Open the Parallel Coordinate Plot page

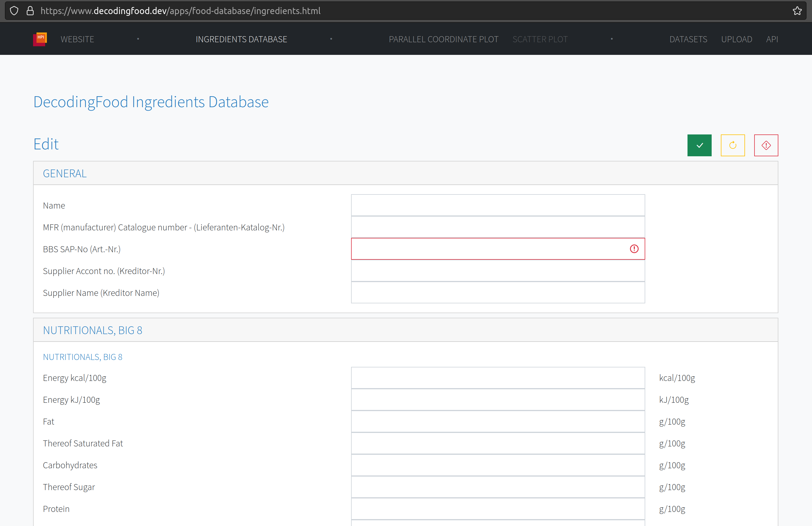click(443, 39)
